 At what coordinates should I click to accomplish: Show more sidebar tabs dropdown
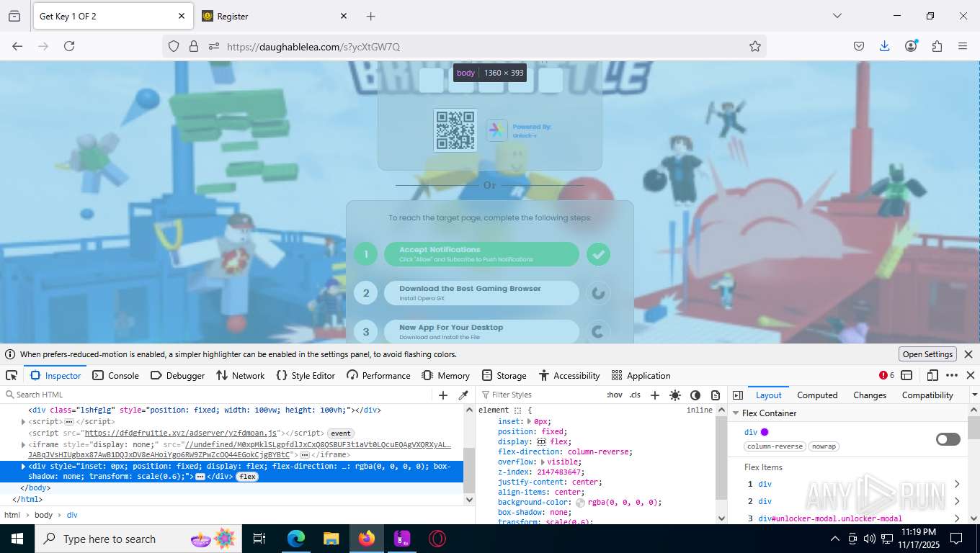974,395
